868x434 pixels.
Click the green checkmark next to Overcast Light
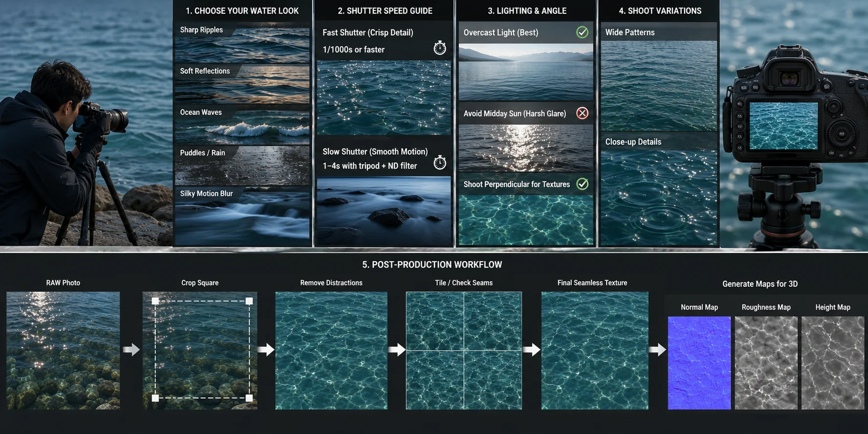click(582, 32)
